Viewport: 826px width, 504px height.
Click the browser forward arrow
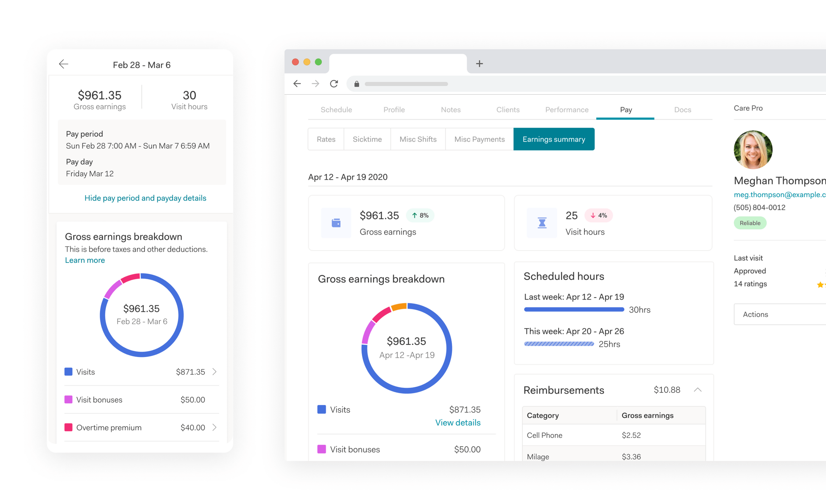coord(315,84)
